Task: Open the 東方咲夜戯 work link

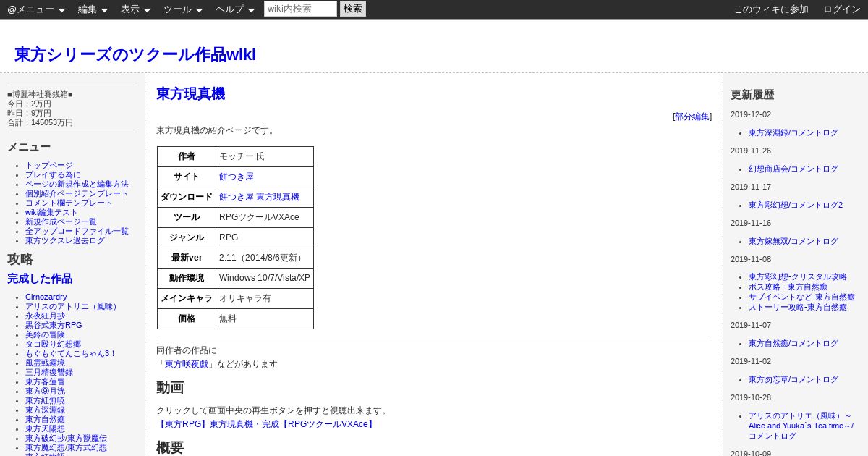Action: click(x=187, y=364)
